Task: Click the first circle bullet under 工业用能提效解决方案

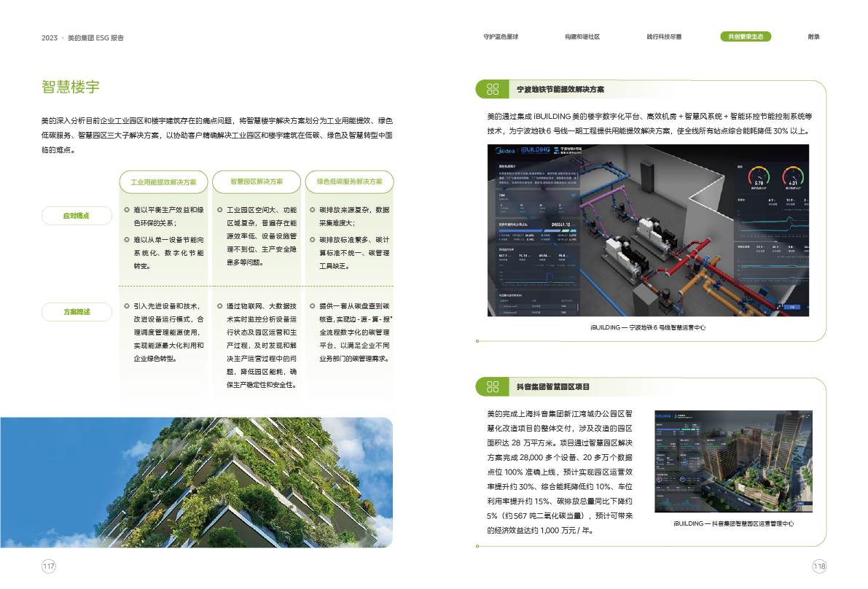Action: pos(127,210)
